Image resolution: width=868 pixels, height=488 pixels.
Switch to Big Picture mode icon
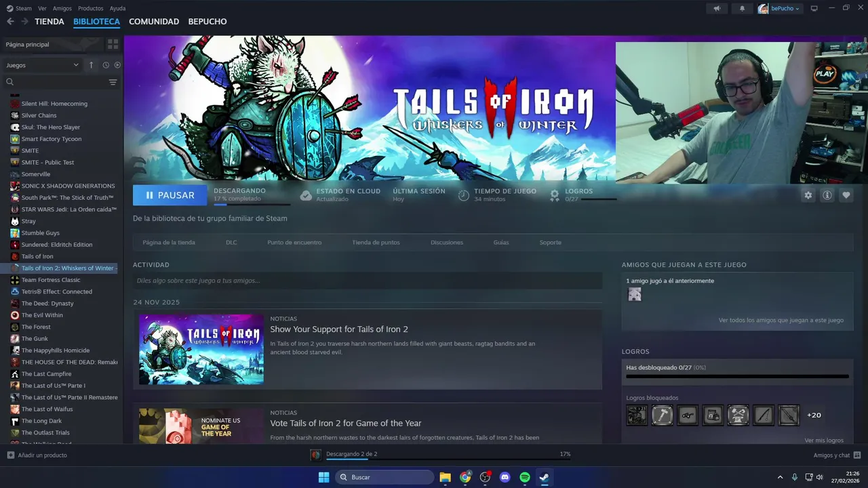click(814, 8)
